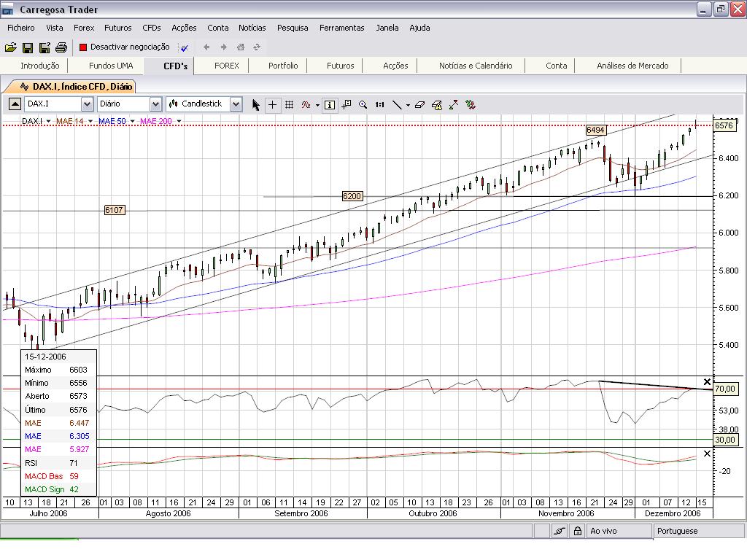Open the MAE 200 legend dropdown
The width and height of the screenshot is (747, 560).
pyautogui.click(x=179, y=122)
